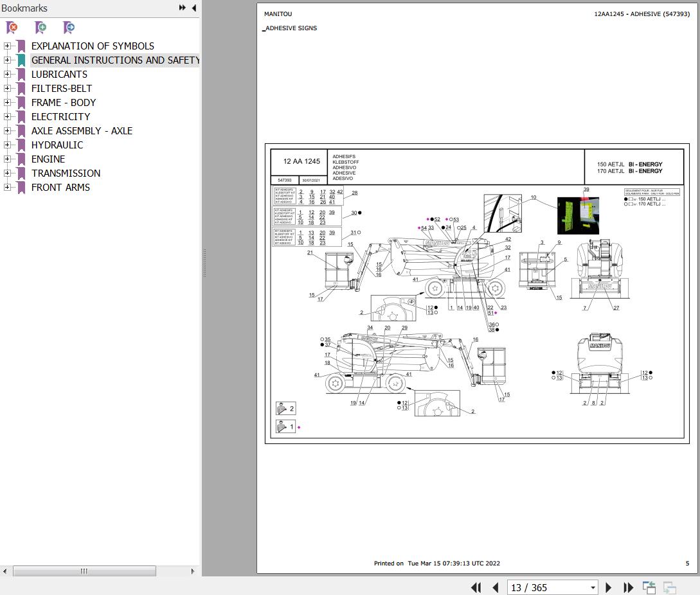Click the LUBRICANTS bookmark ribbon icon
The height and width of the screenshot is (595, 700).
21,74
